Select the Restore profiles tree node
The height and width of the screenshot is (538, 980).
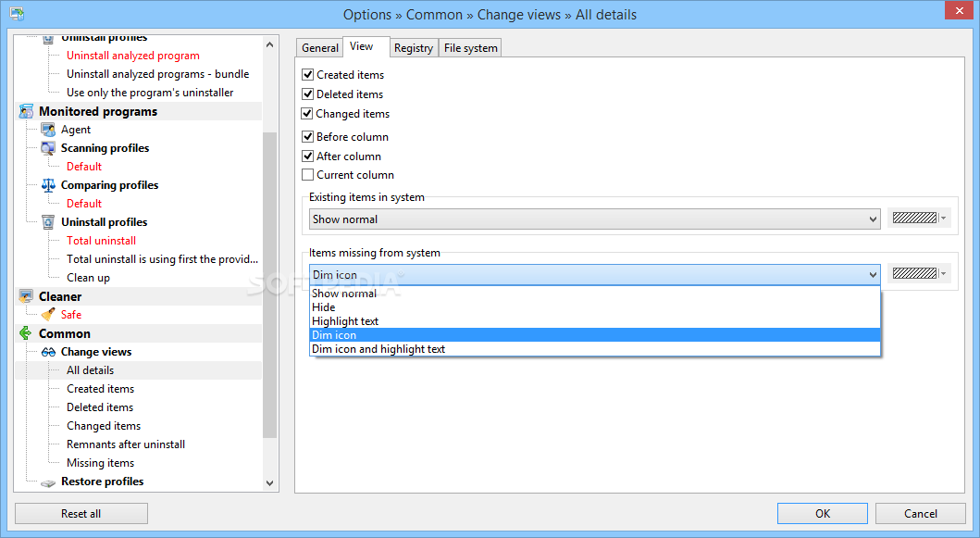[103, 482]
